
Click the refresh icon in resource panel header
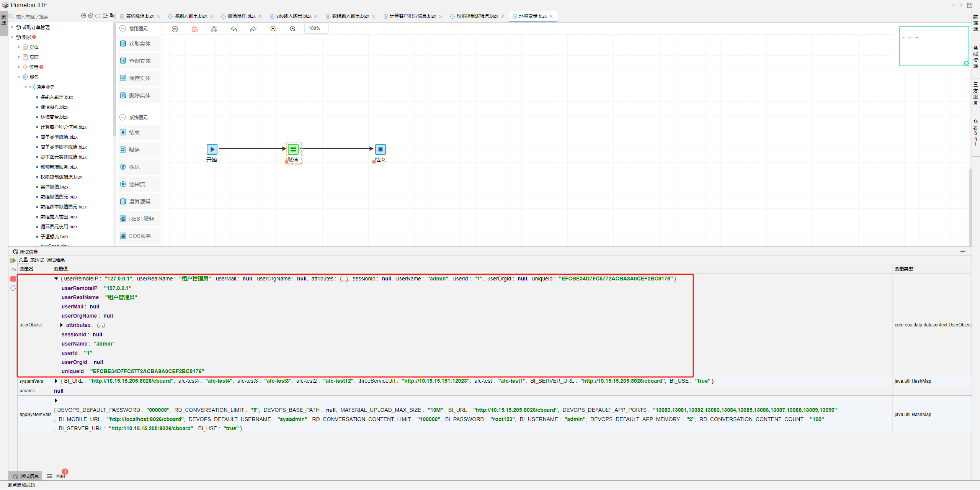coord(98,16)
